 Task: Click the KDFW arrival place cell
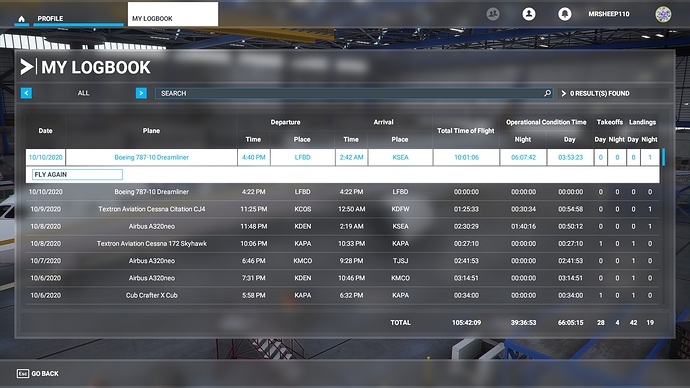click(400, 209)
